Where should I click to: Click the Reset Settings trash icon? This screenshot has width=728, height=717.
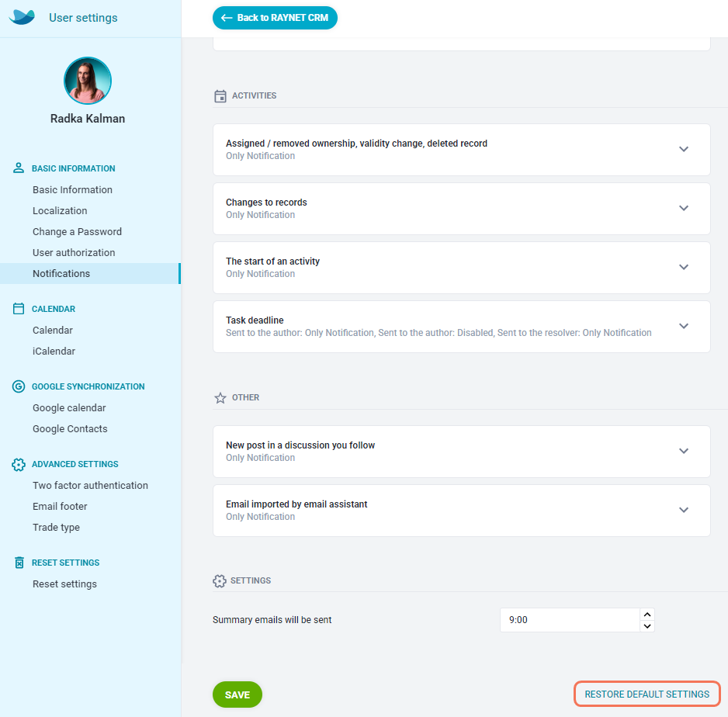click(x=19, y=563)
